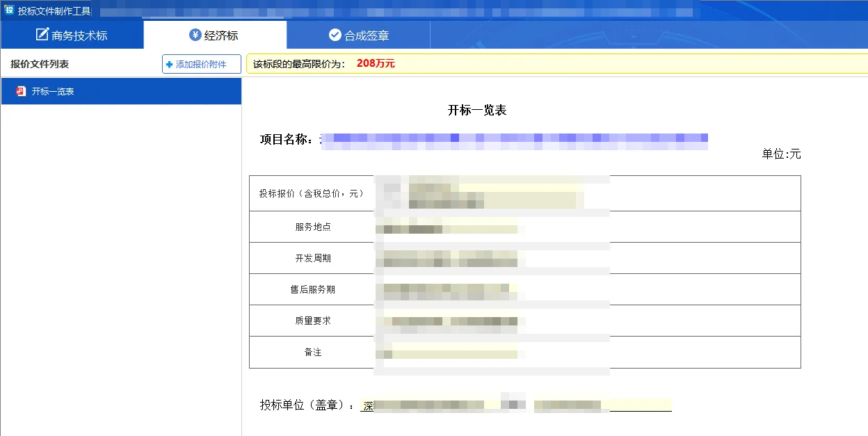The height and width of the screenshot is (436, 868).
Task: Click the 投标单位（盖章） underlined field
Action: [x=515, y=405]
